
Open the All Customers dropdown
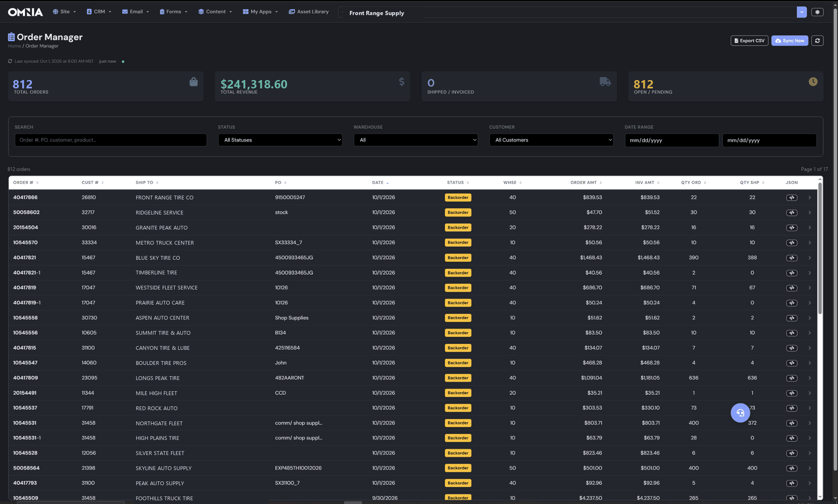point(551,140)
